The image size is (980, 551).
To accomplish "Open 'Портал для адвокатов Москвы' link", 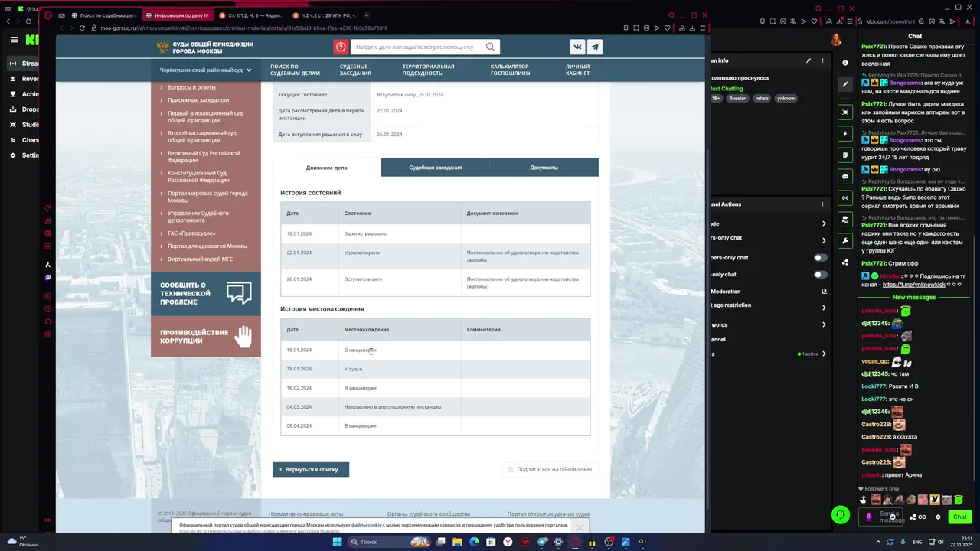I will tap(207, 246).
